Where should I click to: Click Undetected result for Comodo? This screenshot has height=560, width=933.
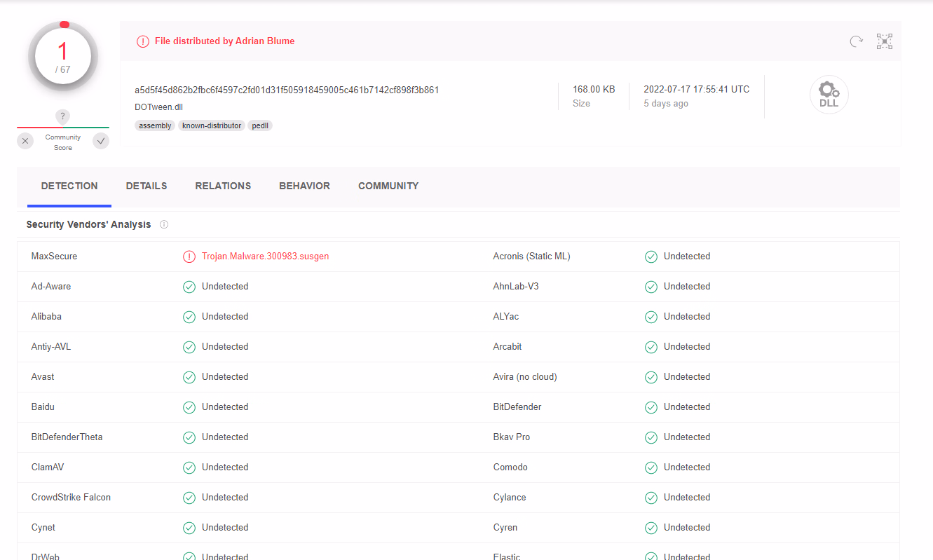(x=687, y=467)
